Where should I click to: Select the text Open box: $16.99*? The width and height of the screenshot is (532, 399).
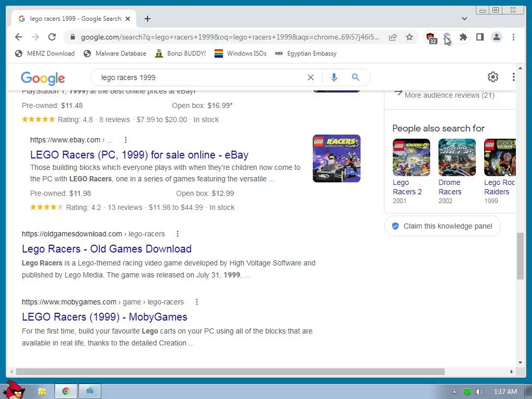pyautogui.click(x=202, y=105)
